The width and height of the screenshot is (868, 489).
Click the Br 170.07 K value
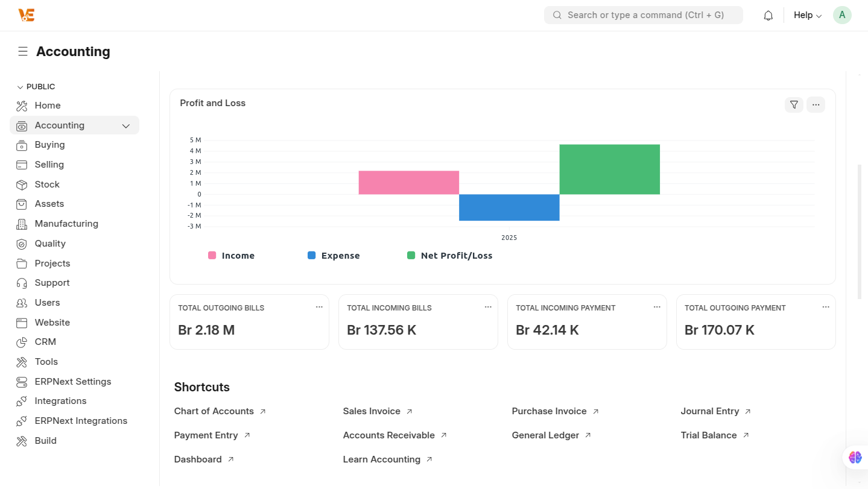click(720, 330)
